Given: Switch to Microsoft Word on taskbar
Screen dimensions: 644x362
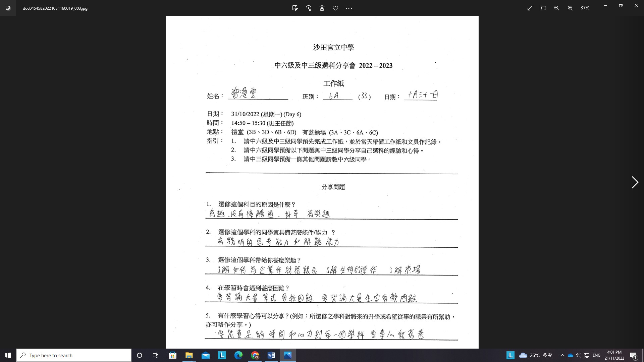Looking at the screenshot, I should [271, 355].
